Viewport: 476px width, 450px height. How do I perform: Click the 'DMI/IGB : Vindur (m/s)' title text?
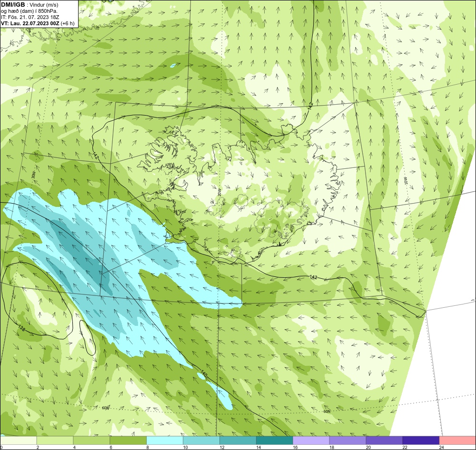30,5
